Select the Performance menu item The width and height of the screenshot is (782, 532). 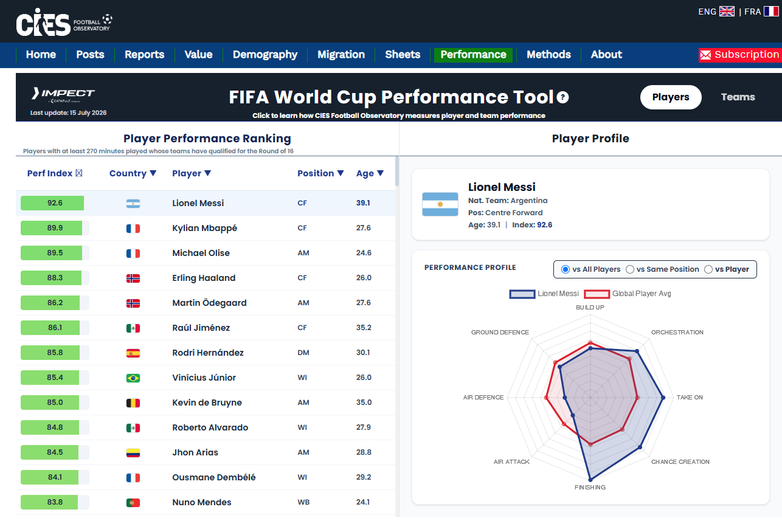[x=473, y=55]
